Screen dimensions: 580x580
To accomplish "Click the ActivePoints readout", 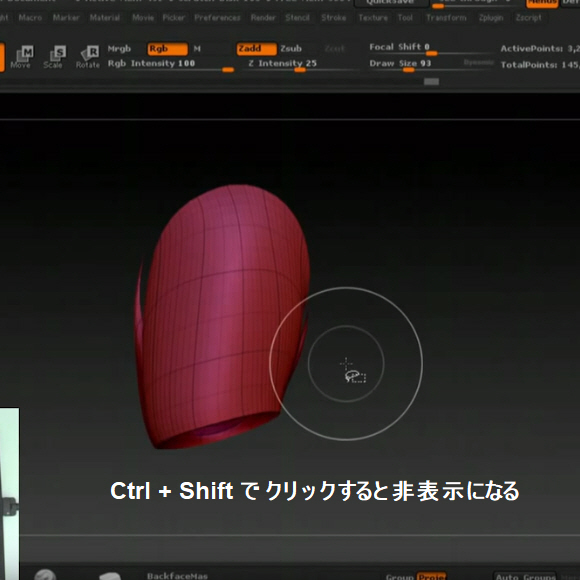I will coord(540,48).
